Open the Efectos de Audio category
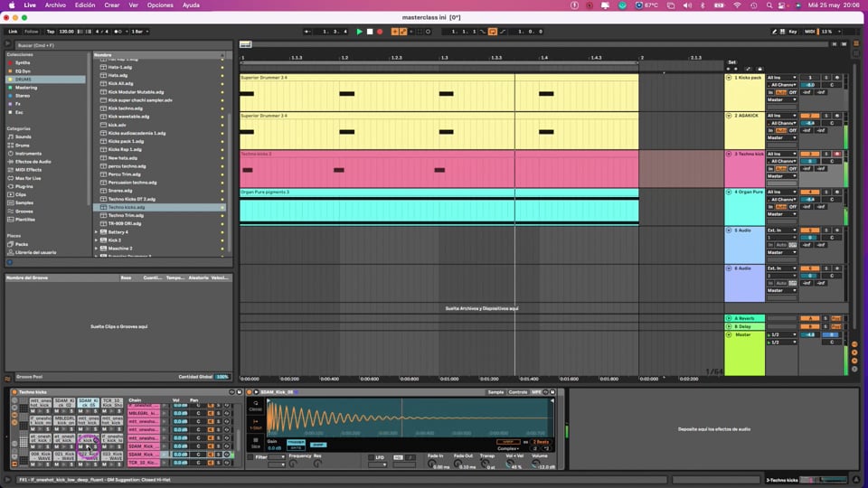This screenshot has width=868, height=488. click(33, 162)
